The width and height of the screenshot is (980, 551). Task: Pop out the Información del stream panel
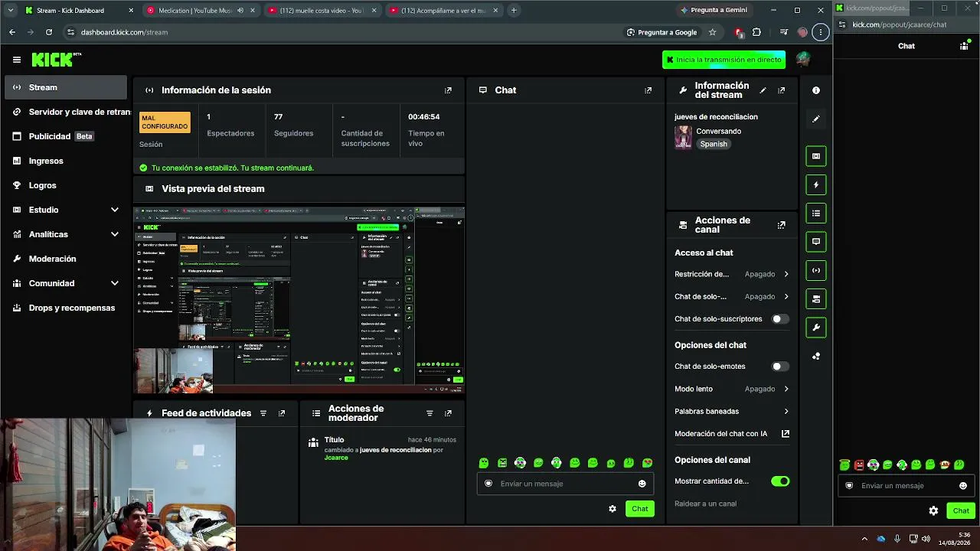pos(781,90)
